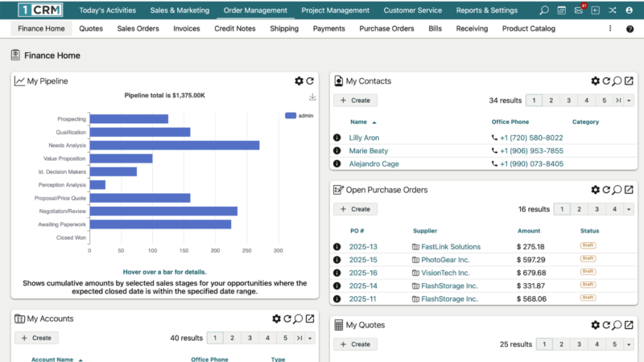The width and height of the screenshot is (644, 362).
Task: Search within the My Quotes panel
Action: (617, 325)
